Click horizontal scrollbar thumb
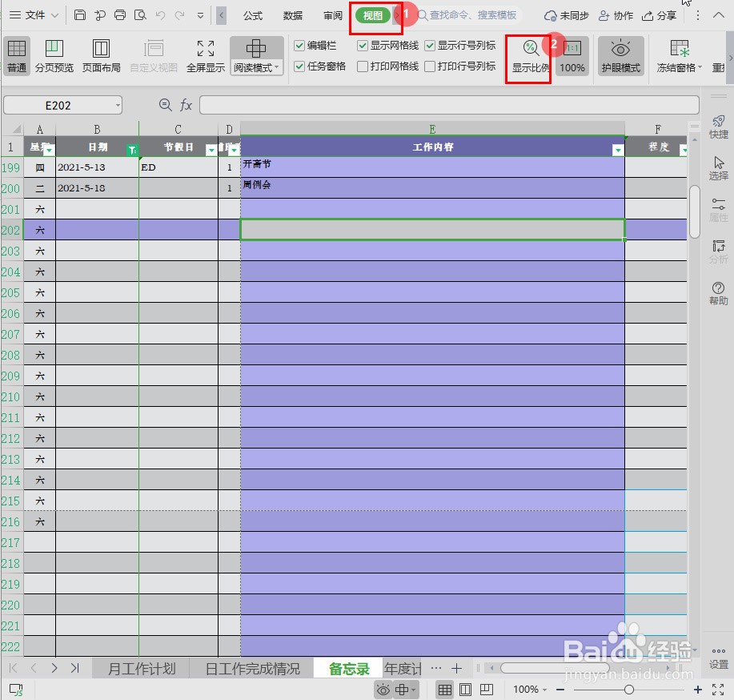This screenshot has width=734, height=700. (x=555, y=668)
